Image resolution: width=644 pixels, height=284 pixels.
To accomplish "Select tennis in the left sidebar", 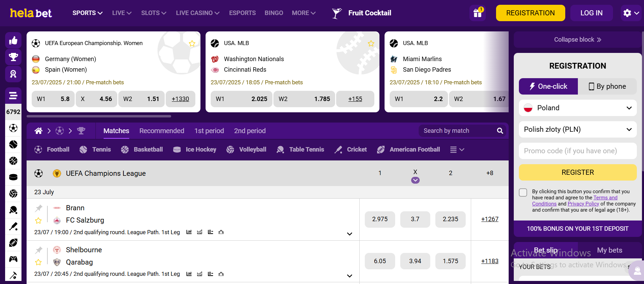I will pyautogui.click(x=13, y=144).
